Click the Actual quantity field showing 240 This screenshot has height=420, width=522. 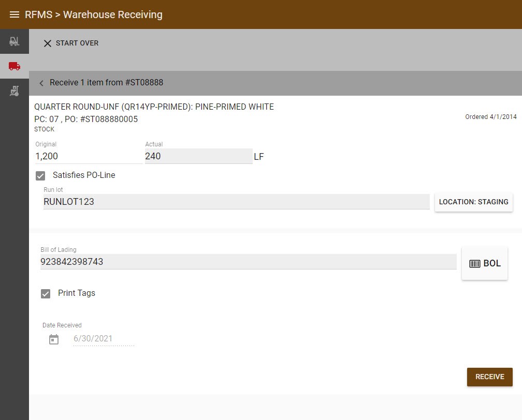198,156
